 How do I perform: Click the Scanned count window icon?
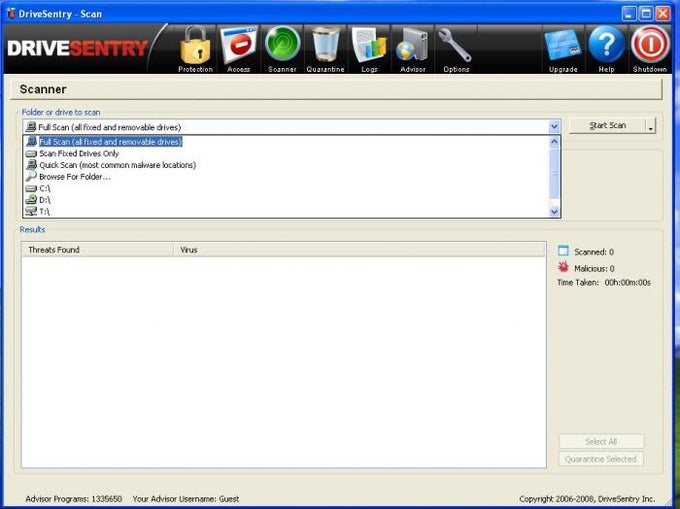point(563,251)
